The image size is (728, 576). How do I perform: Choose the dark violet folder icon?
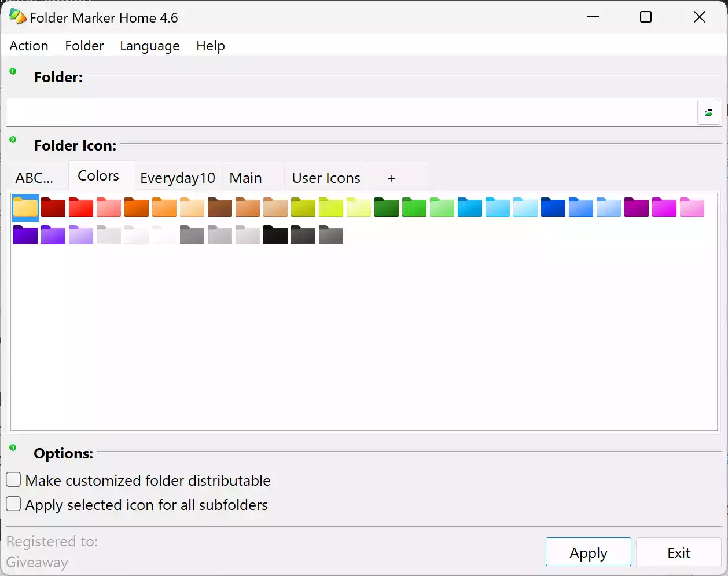point(25,235)
